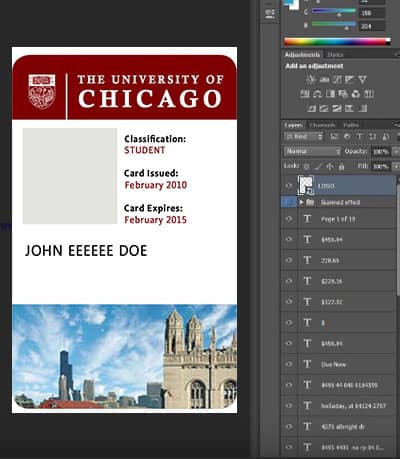The width and height of the screenshot is (400, 459).
Task: Add an Invert adjustment layer
Action: pyautogui.click(x=311, y=108)
